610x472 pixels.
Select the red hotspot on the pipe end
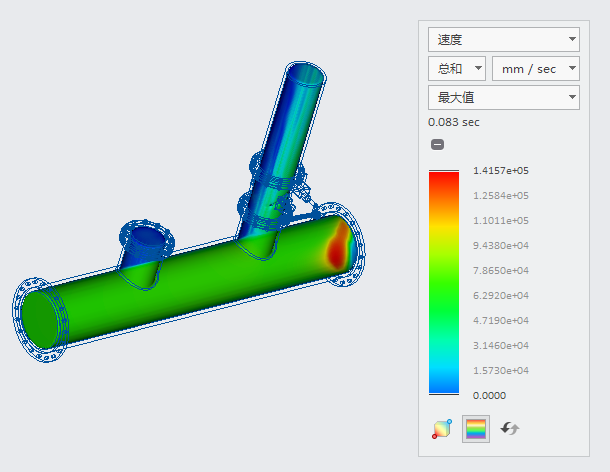pos(338,243)
